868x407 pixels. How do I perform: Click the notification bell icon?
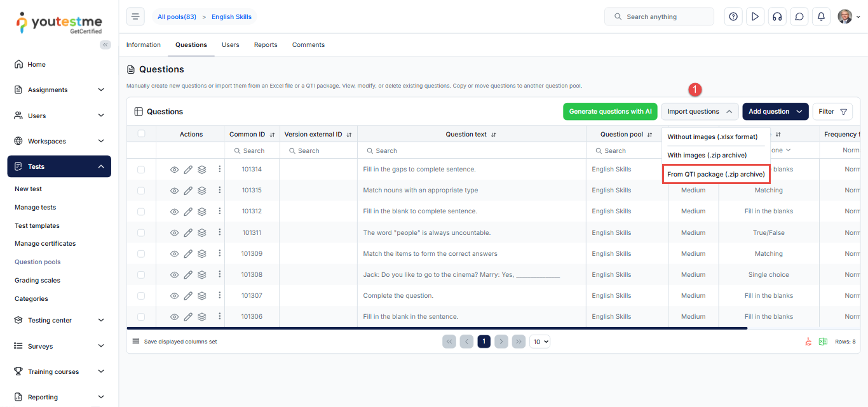821,17
